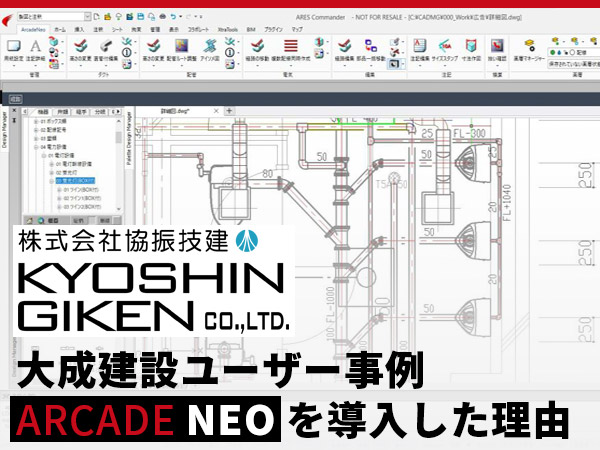
Task: Click the circled number 1 icon in duct group
Action: (127, 52)
